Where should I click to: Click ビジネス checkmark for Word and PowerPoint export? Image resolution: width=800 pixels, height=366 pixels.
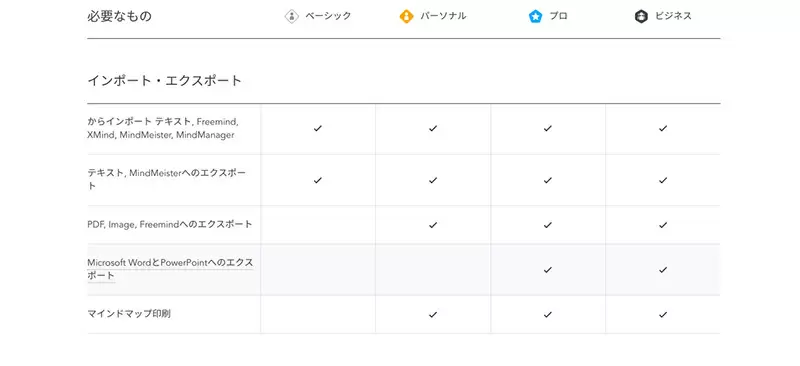[663, 270]
